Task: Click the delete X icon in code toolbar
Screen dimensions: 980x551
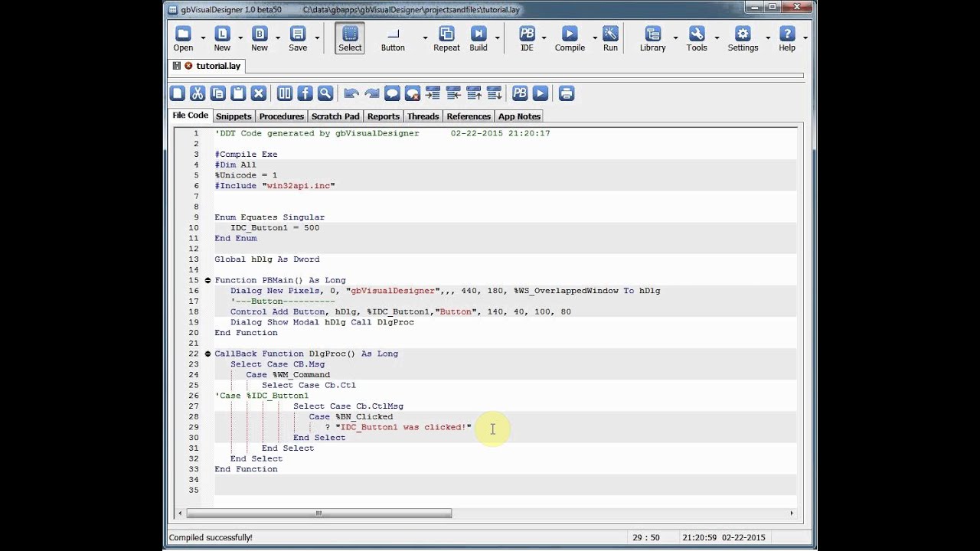Action: point(259,93)
